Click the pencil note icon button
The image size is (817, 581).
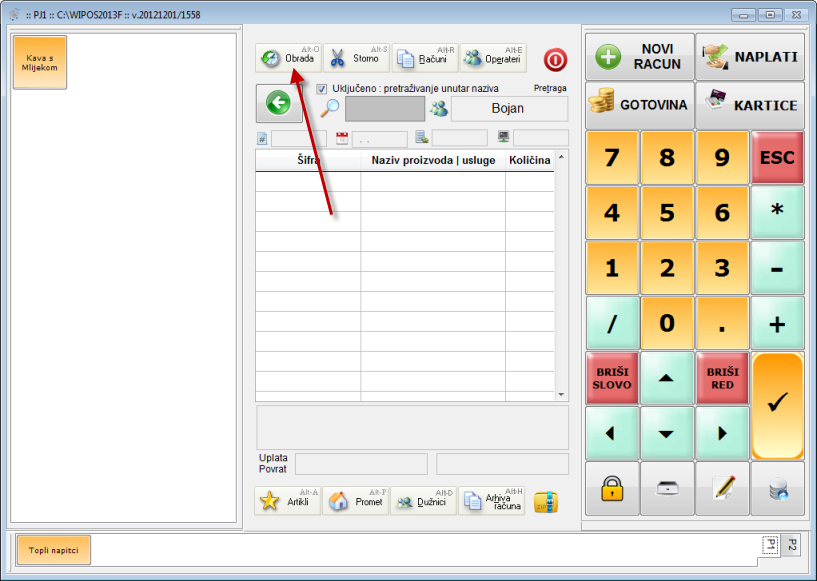click(x=722, y=488)
